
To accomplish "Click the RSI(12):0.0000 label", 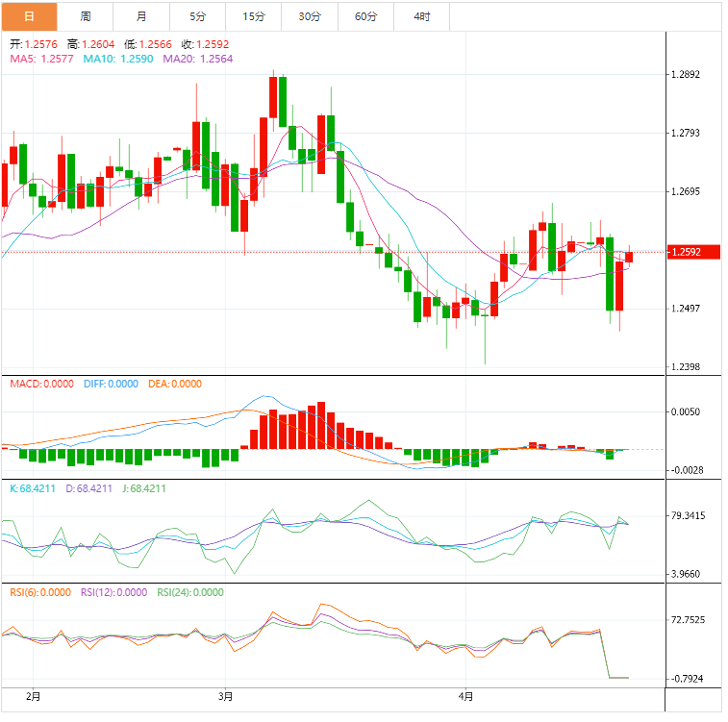I will 113,592.
